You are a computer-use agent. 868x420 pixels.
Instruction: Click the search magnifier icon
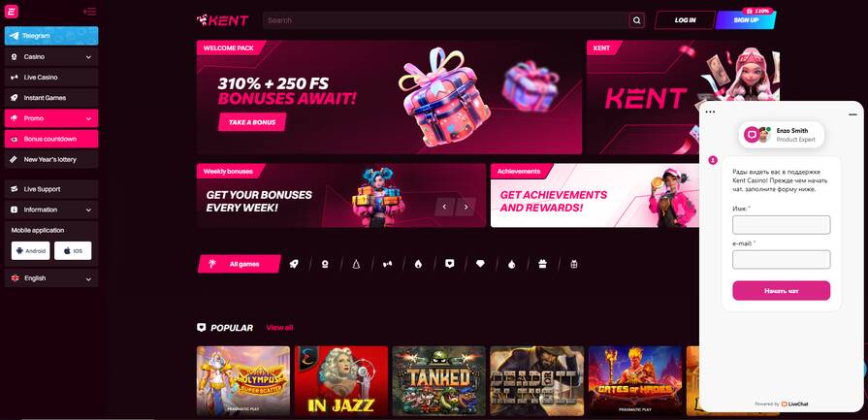(x=636, y=20)
